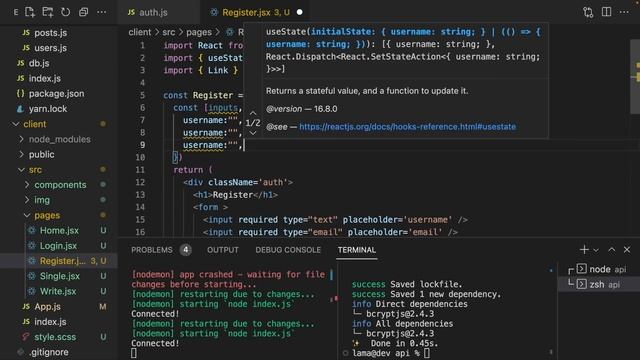Click the New File icon in explorer header

[x=30, y=12]
